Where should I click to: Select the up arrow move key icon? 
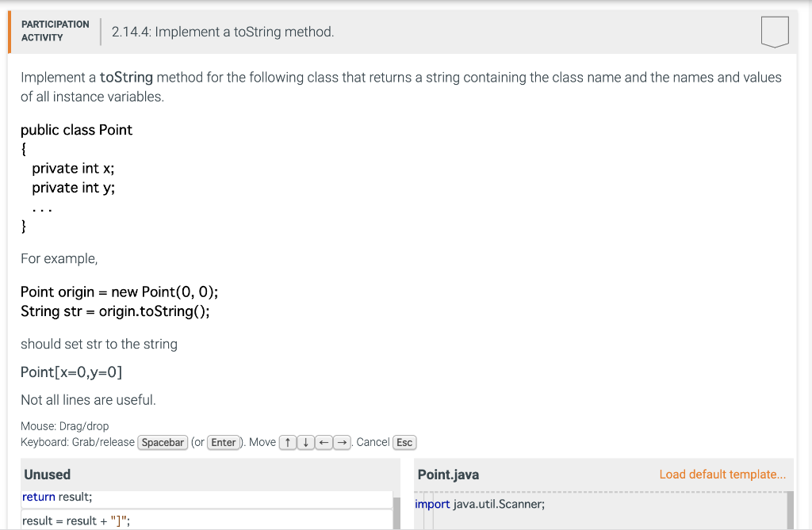(288, 442)
